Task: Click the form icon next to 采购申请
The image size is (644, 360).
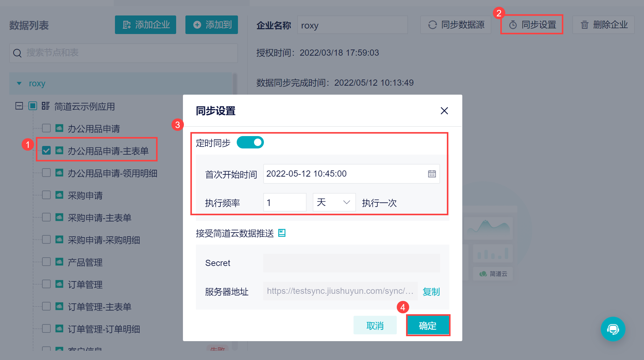Action: 59,195
